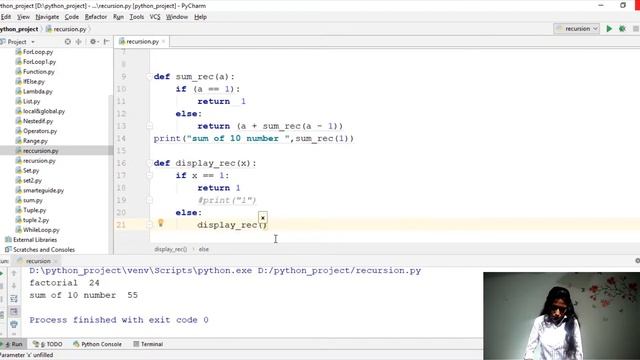This screenshot has width=640, height=360.
Task: Click 'Process finished with exit code 0' output
Action: tap(119, 320)
